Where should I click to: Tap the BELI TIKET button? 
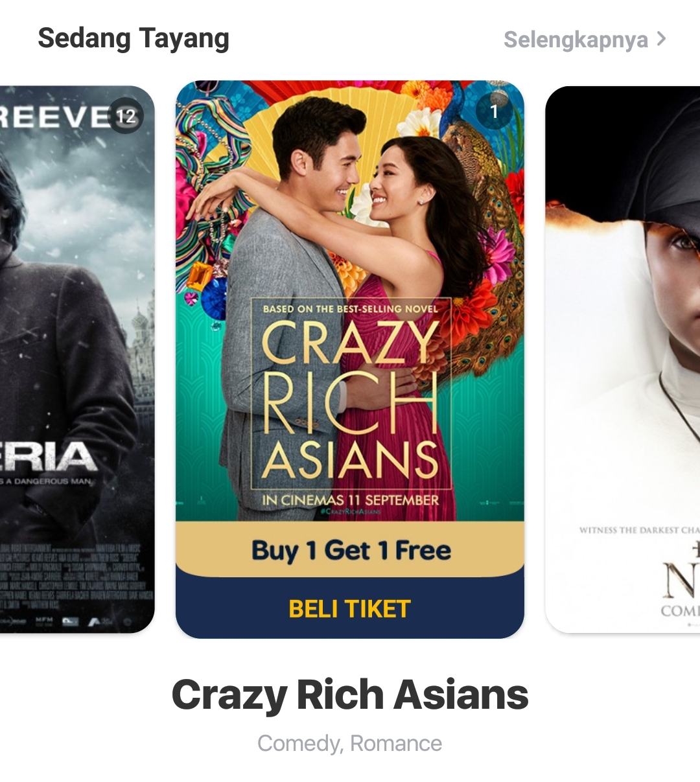click(x=350, y=608)
